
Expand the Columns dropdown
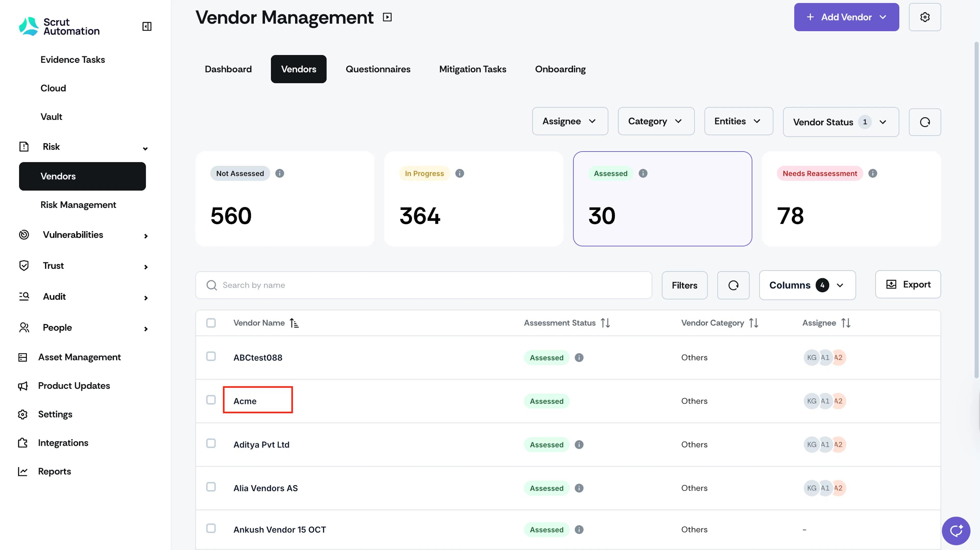[x=807, y=285]
